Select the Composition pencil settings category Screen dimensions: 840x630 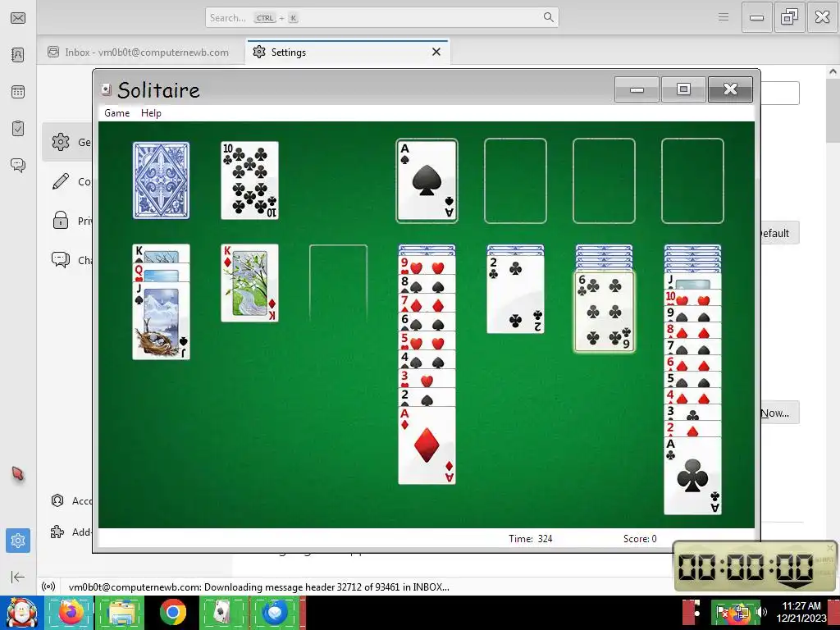[61, 181]
